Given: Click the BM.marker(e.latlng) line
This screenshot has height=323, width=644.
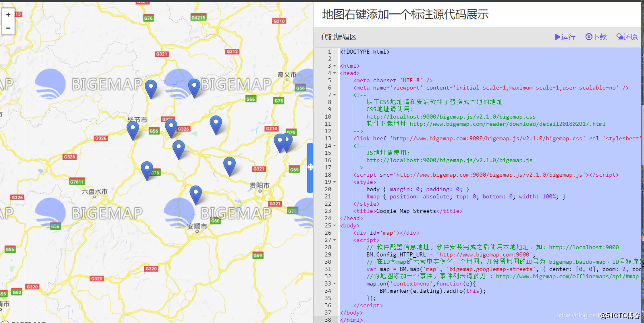Looking at the screenshot, I should 433,291.
